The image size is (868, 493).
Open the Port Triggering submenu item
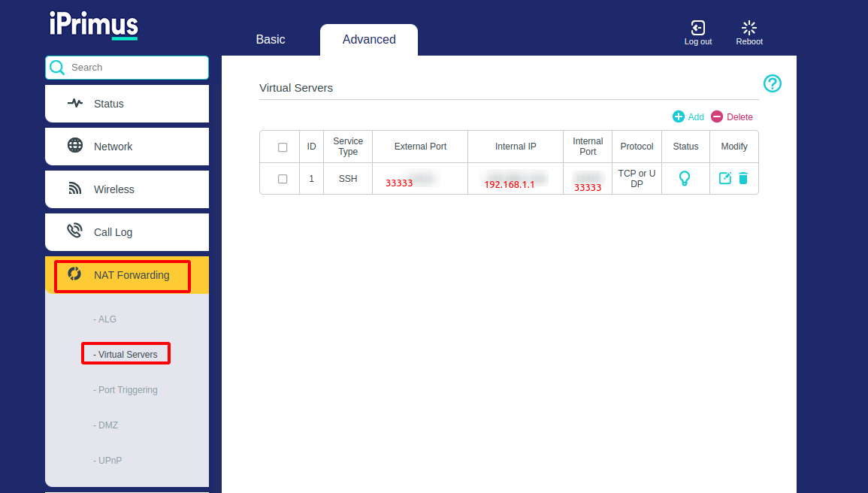coord(126,390)
